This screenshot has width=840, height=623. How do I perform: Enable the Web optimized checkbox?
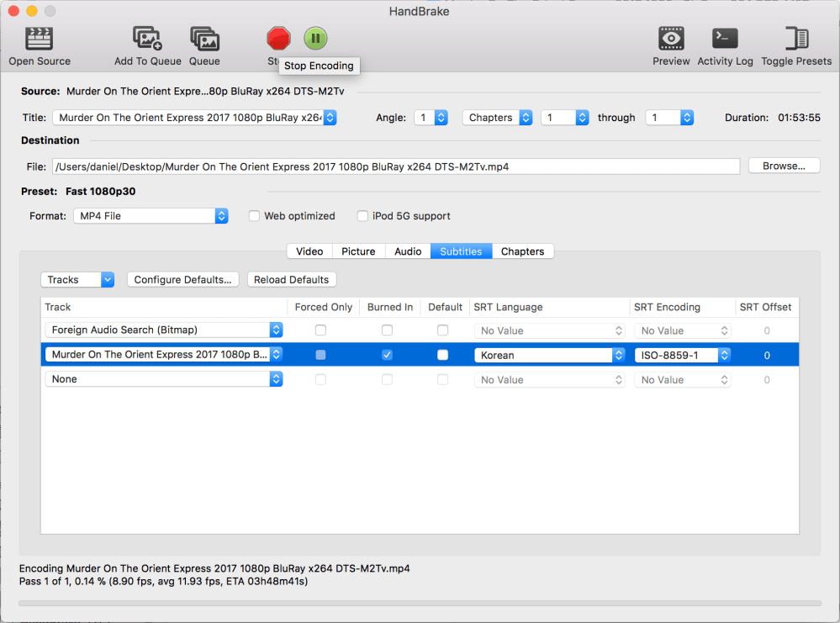[x=254, y=216]
